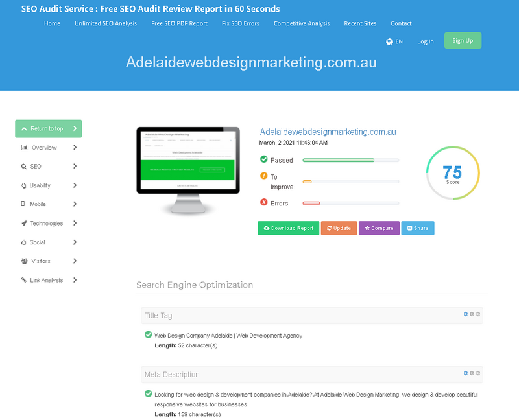The image size is (519, 420).
Task: Click the rocket icon beside Technologies
Action: pos(24,223)
